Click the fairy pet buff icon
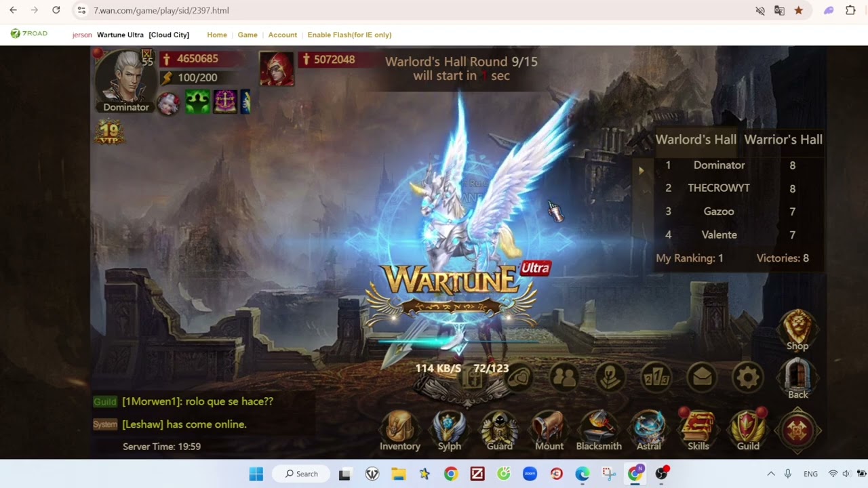This screenshot has height=488, width=868. pyautogui.click(x=169, y=102)
